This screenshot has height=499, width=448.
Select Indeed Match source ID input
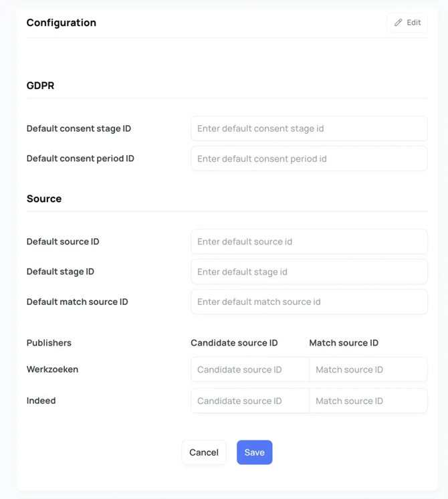[368, 401]
